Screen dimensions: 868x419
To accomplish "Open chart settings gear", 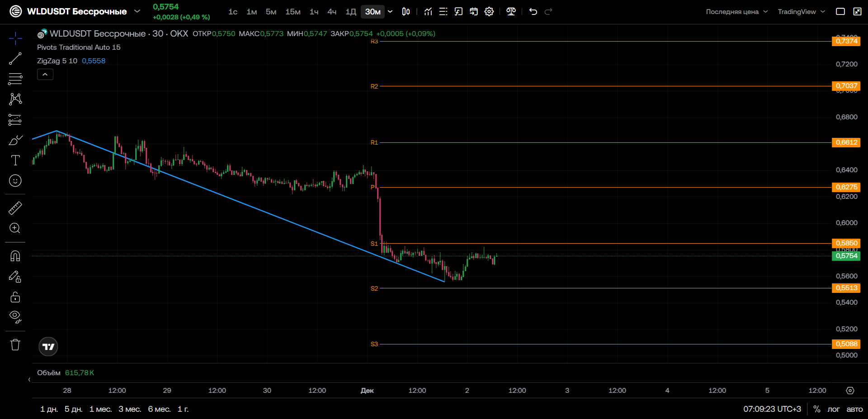I will tap(489, 11).
